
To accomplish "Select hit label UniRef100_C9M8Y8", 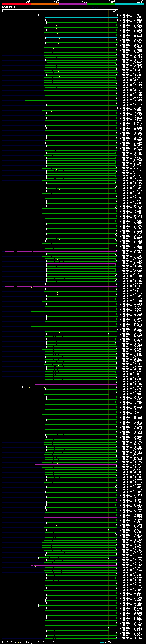I will 131,316.
